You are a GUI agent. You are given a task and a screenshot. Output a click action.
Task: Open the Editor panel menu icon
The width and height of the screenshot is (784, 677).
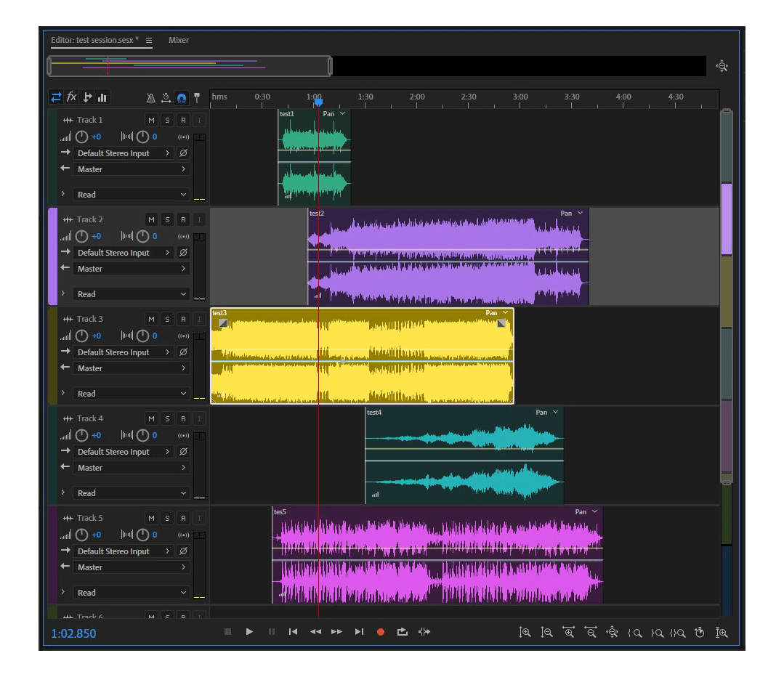point(149,41)
